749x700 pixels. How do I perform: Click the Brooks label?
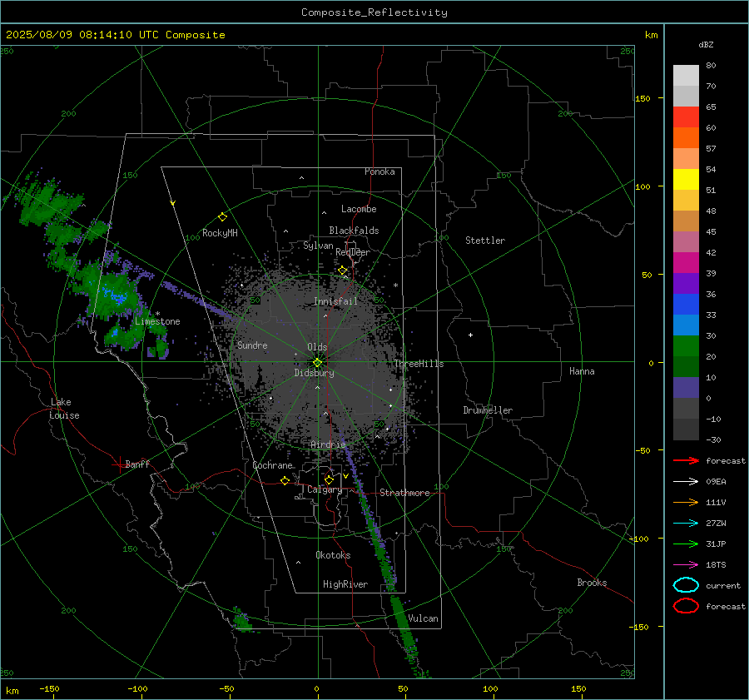[x=592, y=583]
